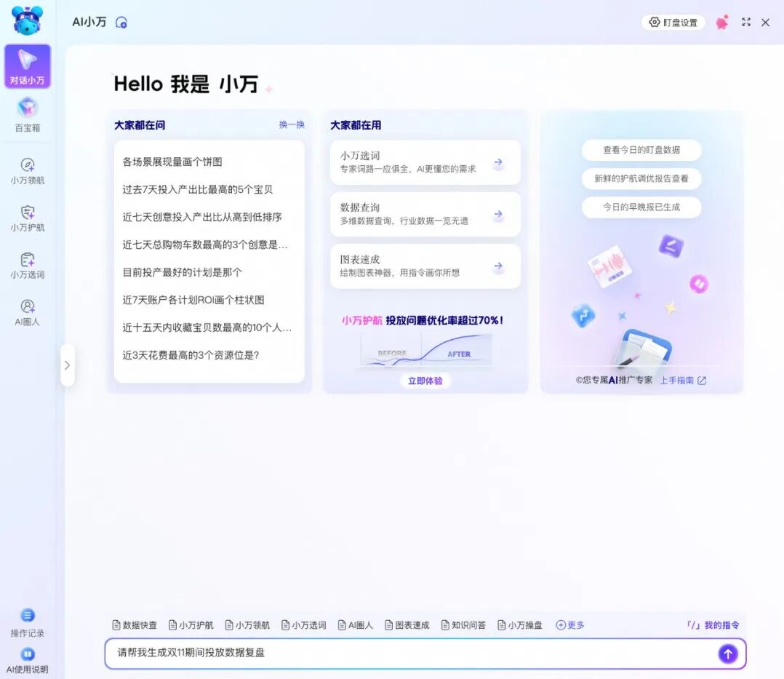Image resolution: width=784 pixels, height=679 pixels.
Task: View 操作记录 operation history
Action: click(x=28, y=623)
